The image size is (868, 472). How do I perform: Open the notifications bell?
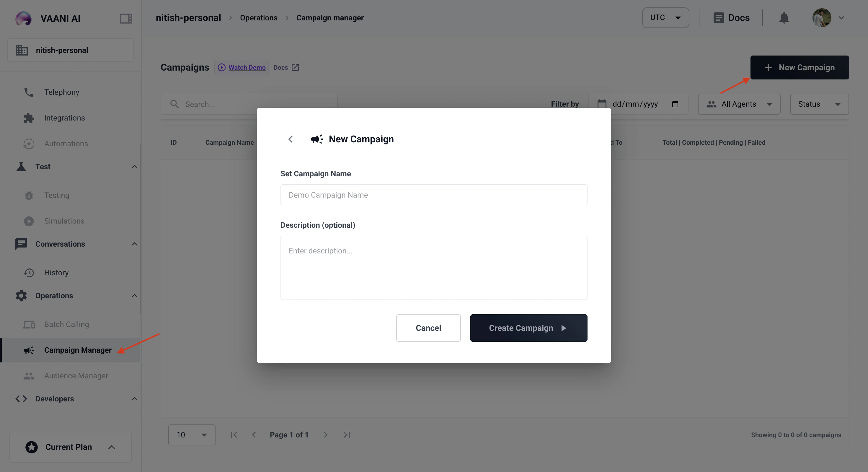coord(784,17)
